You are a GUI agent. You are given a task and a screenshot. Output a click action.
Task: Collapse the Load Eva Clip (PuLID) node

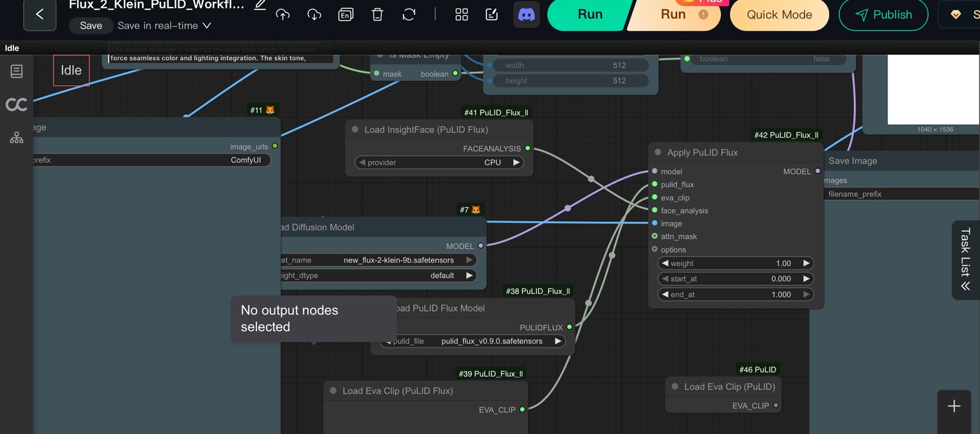pos(675,386)
